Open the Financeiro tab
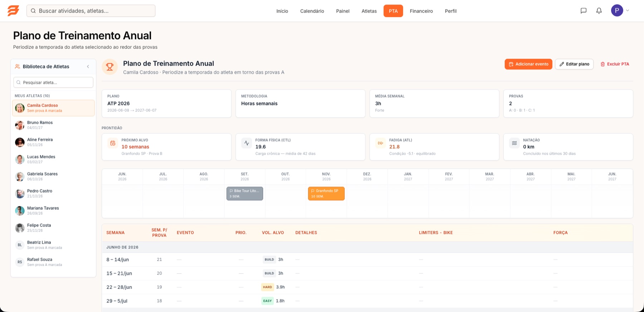 click(421, 11)
